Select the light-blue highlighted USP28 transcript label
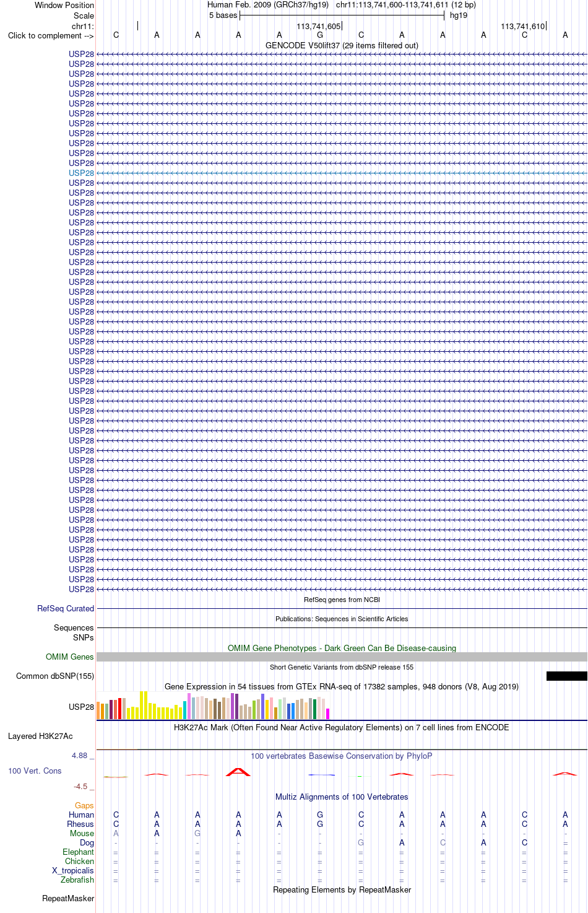This screenshot has height=913, width=588. 82,173
